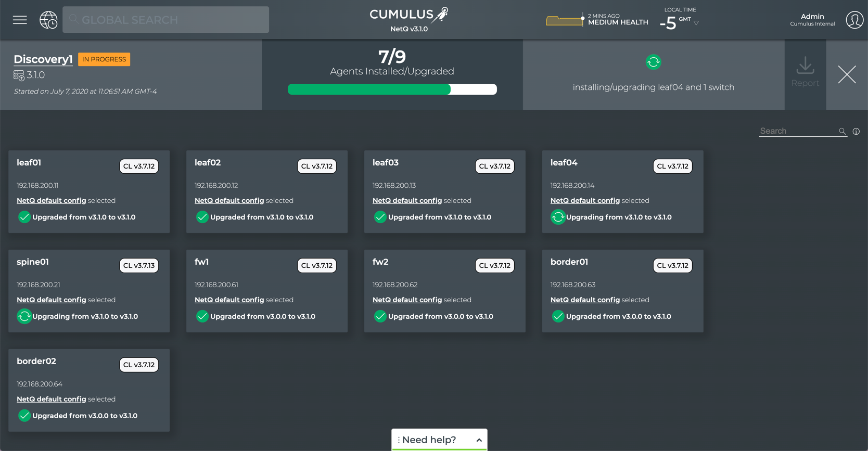Focus the Global Search field
This screenshot has height=451, width=868.
pos(167,20)
